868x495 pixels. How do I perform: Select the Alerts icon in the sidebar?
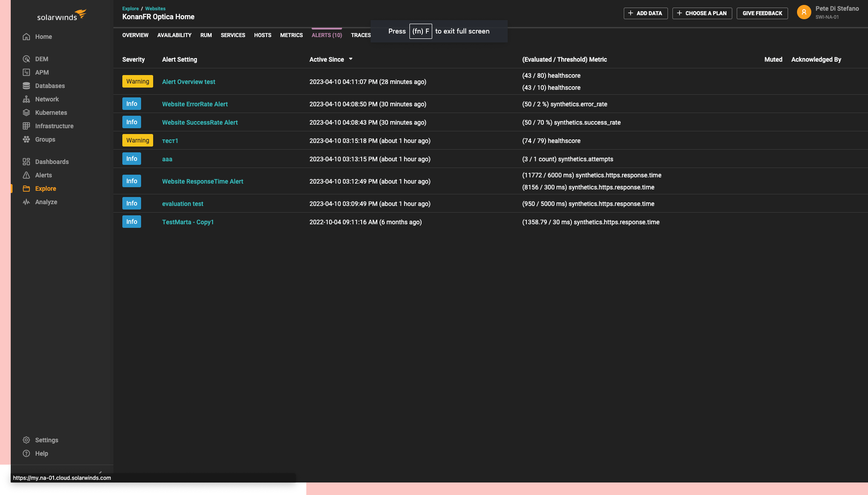tap(26, 175)
